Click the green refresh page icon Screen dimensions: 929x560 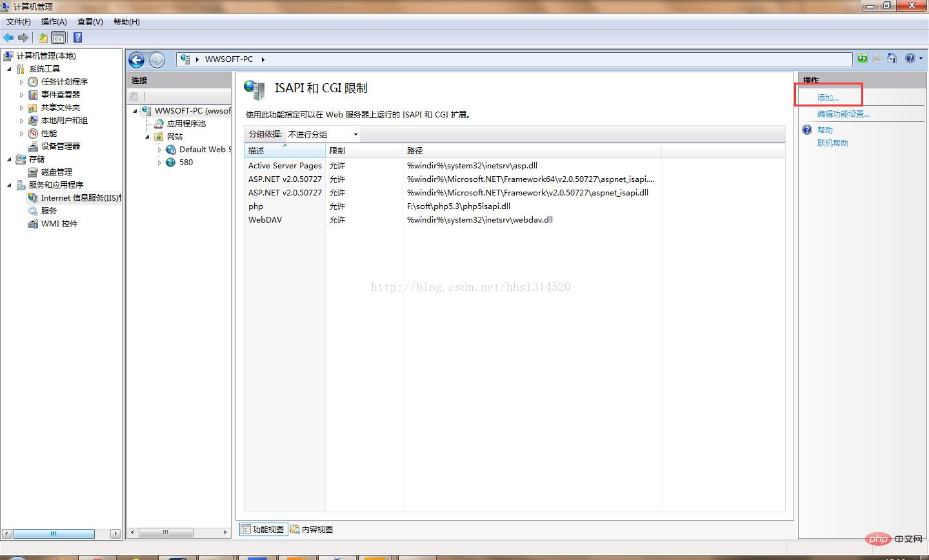(x=863, y=59)
